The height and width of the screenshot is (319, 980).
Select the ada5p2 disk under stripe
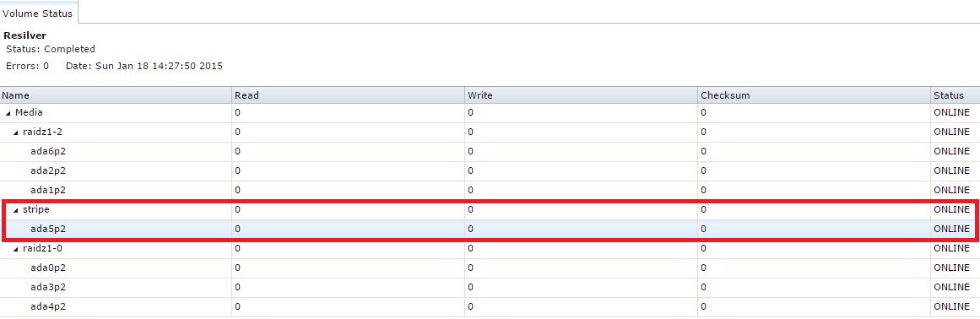coord(490,229)
